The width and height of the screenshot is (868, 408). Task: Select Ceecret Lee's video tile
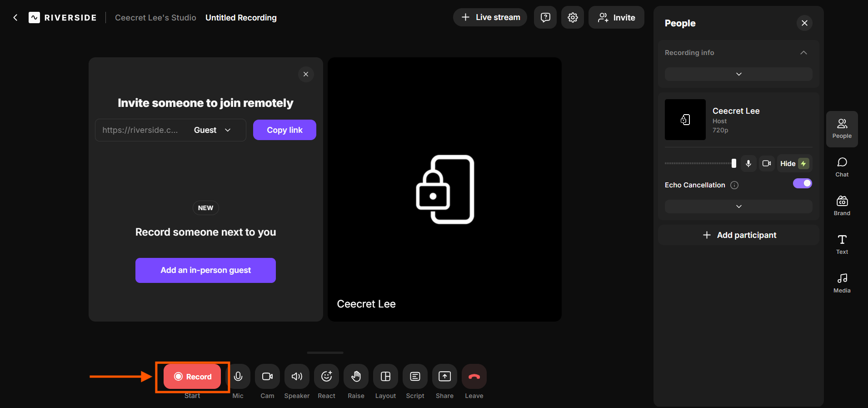[444, 189]
